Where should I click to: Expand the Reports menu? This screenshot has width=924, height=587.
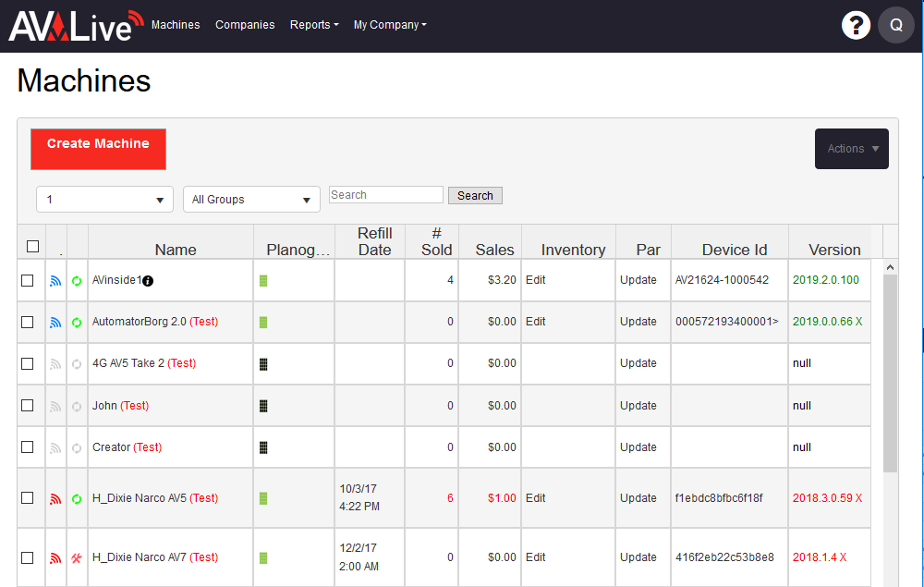click(x=314, y=25)
